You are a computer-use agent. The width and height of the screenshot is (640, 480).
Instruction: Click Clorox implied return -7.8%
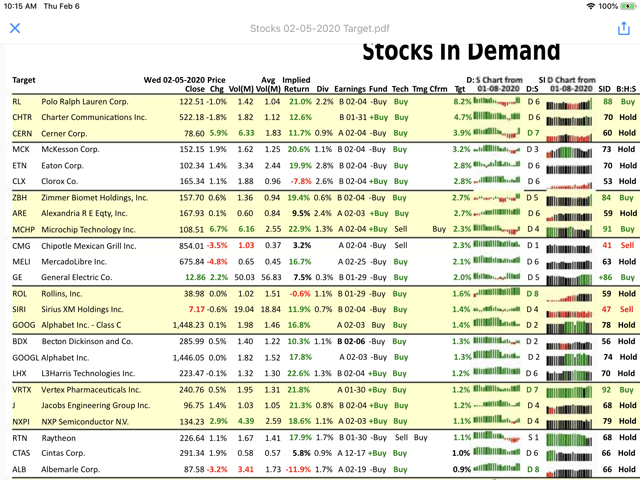coord(301,181)
